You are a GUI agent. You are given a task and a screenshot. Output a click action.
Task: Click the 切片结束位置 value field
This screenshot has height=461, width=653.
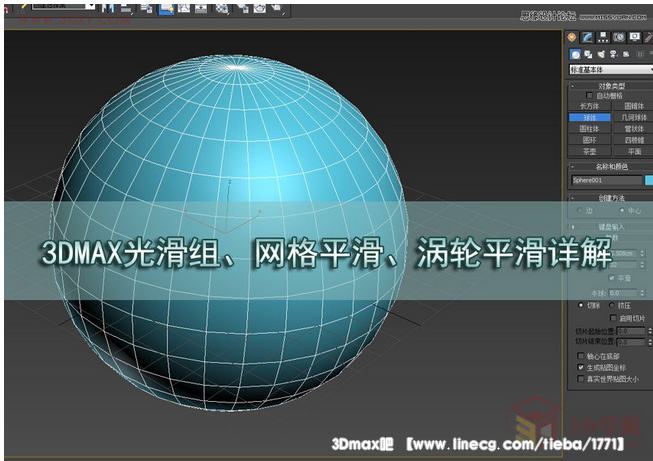tap(631, 342)
